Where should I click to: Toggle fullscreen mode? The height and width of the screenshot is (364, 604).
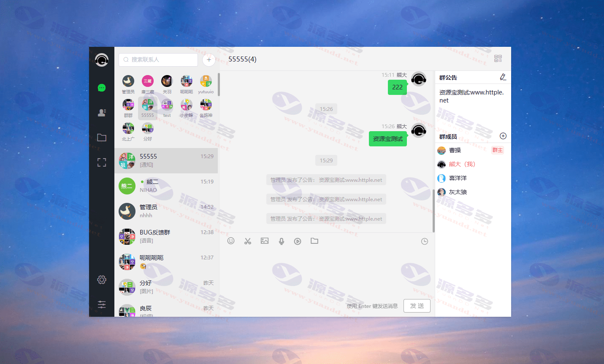[x=102, y=162]
